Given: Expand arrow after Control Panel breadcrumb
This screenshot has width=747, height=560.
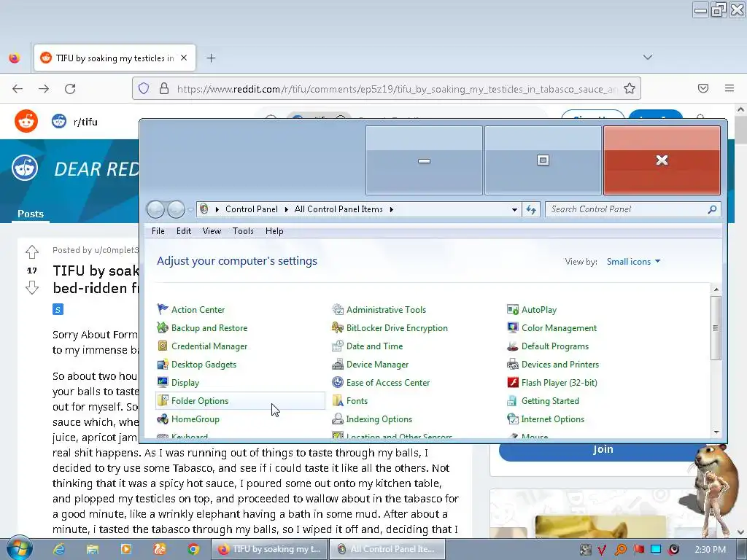Looking at the screenshot, I should [x=286, y=209].
